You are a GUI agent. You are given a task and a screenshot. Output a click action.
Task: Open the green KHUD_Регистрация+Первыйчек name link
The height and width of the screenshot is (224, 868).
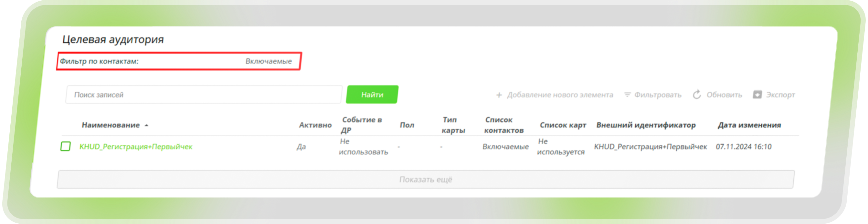pos(136,147)
